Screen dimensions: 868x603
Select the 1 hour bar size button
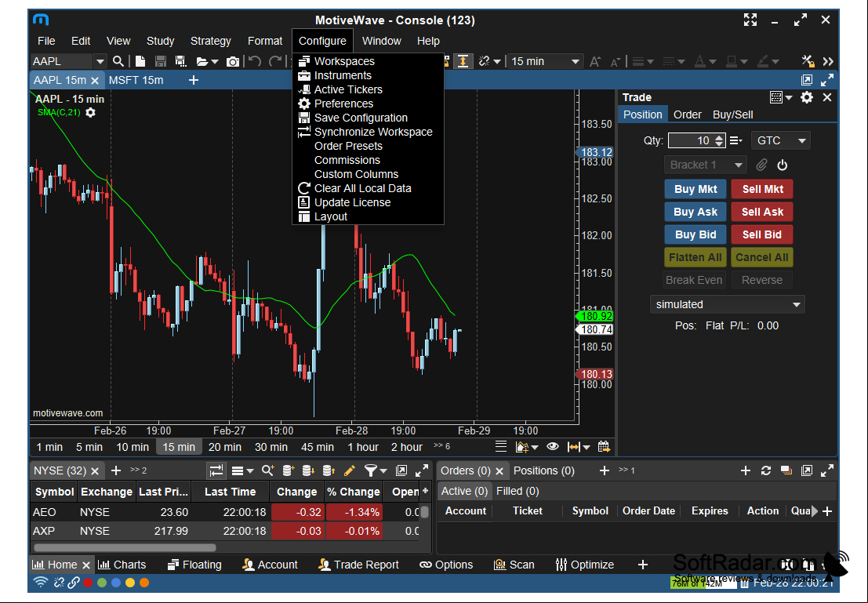[363, 447]
